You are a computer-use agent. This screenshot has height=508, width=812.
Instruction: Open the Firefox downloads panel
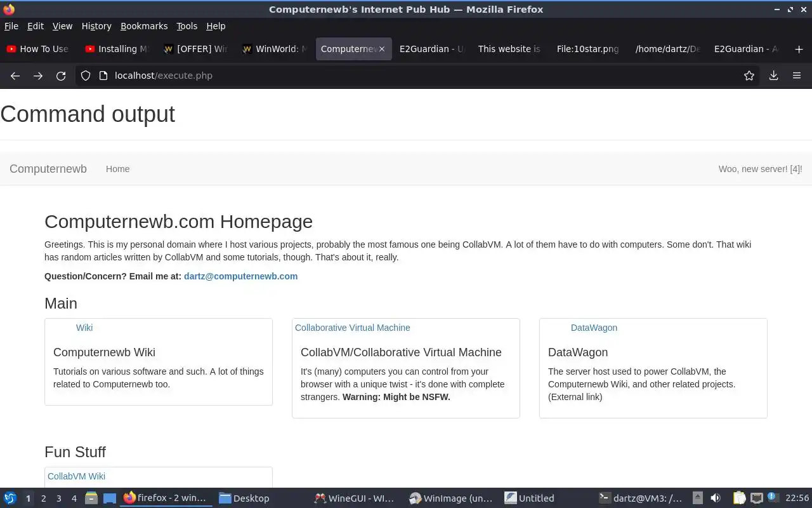(774, 76)
